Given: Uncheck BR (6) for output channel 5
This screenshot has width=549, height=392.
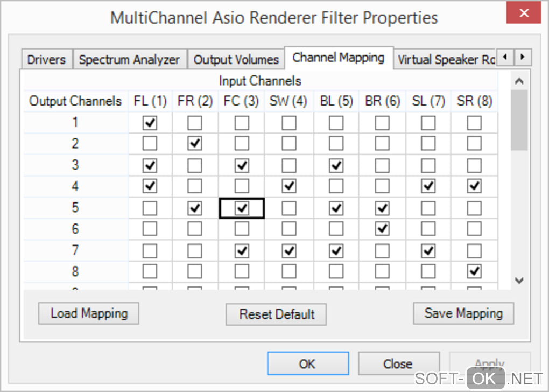Looking at the screenshot, I should [x=382, y=208].
